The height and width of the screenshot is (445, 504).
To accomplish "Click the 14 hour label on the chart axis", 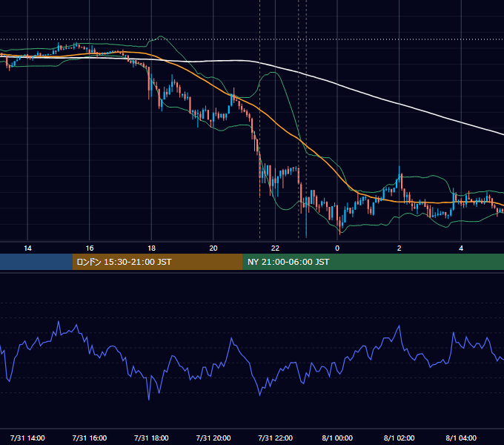I will [27, 248].
